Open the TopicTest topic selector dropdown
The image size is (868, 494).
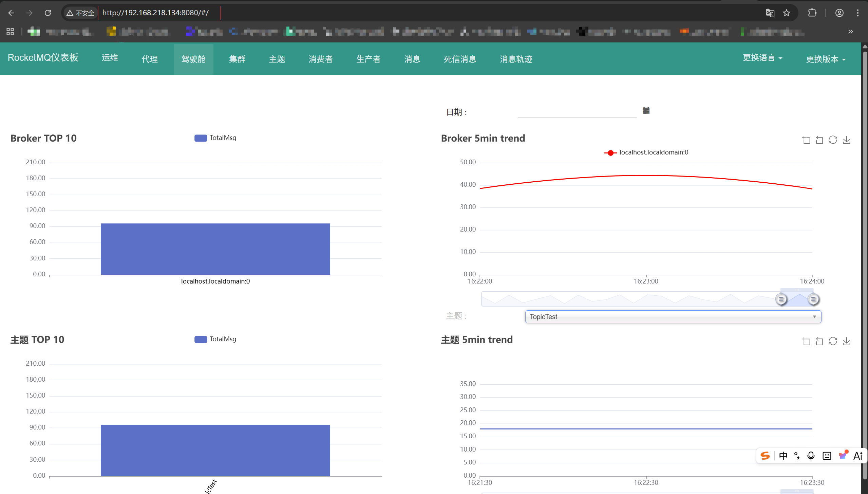tap(673, 316)
